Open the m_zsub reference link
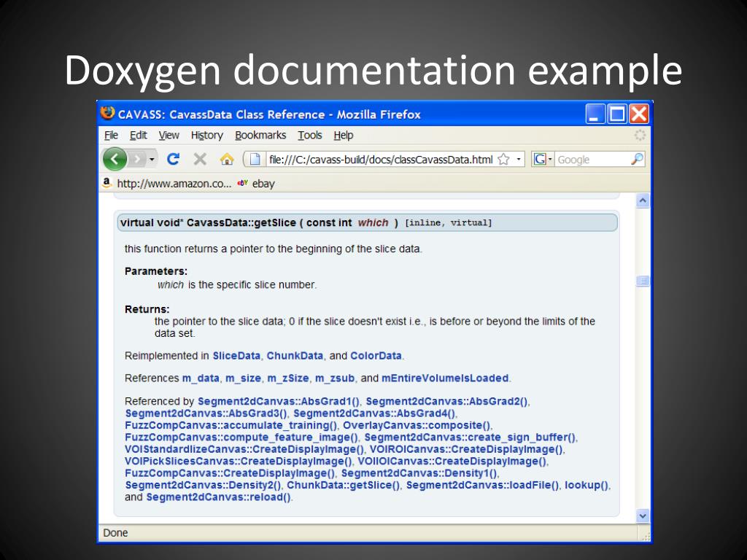Image resolution: width=747 pixels, height=560 pixels. point(335,378)
